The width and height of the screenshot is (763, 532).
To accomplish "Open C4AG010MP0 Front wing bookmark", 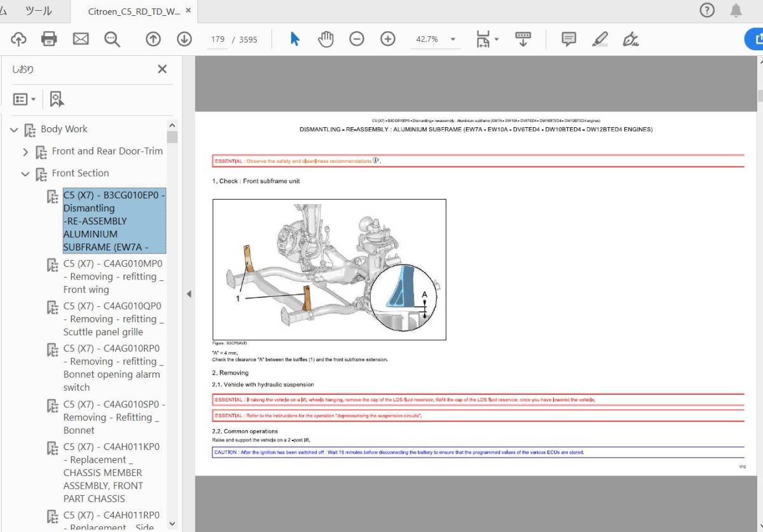I will point(114,276).
